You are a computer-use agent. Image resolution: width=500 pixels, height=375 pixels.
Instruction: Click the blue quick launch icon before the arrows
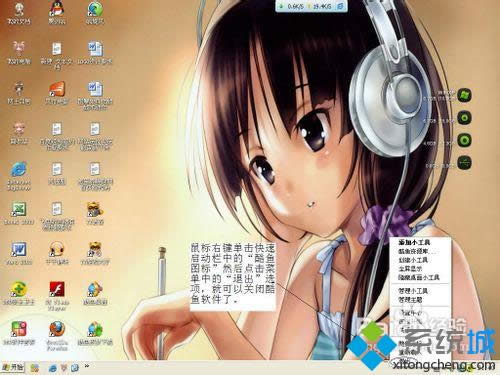tap(75, 368)
